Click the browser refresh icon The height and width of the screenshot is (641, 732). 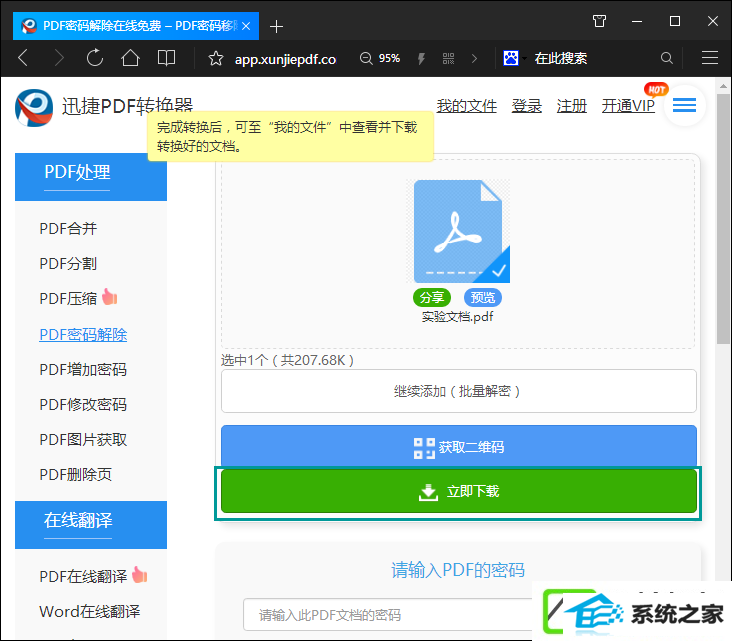coord(95,58)
